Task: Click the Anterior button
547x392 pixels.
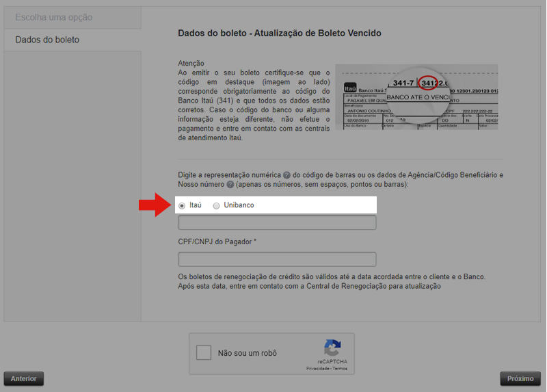Action: 24,379
